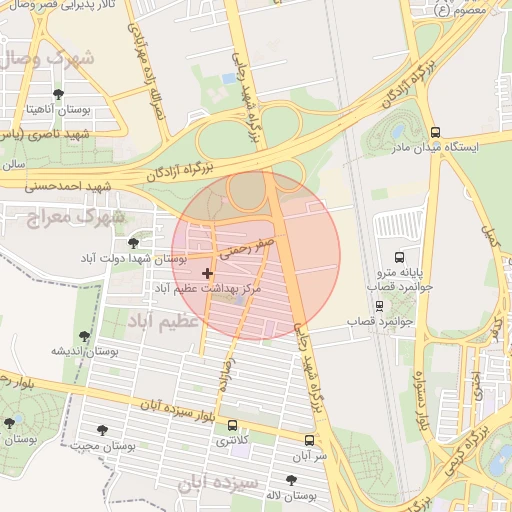Click the Azimabad neighborhood label

click(x=163, y=321)
